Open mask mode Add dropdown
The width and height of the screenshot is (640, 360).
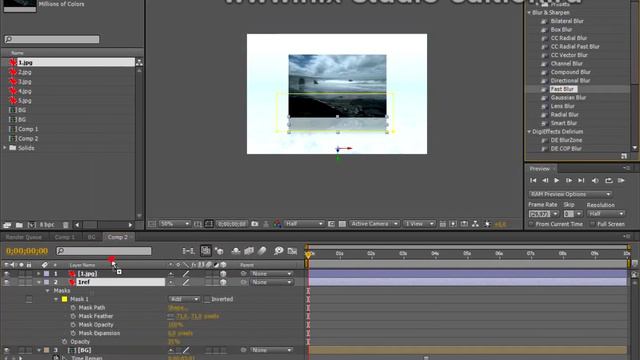click(x=184, y=299)
